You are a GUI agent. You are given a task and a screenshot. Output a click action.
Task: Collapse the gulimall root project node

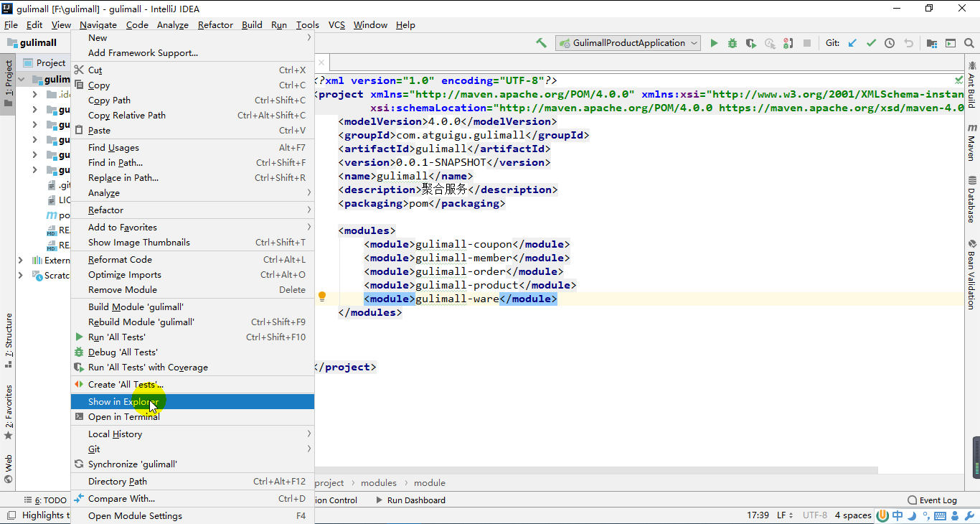click(x=21, y=80)
